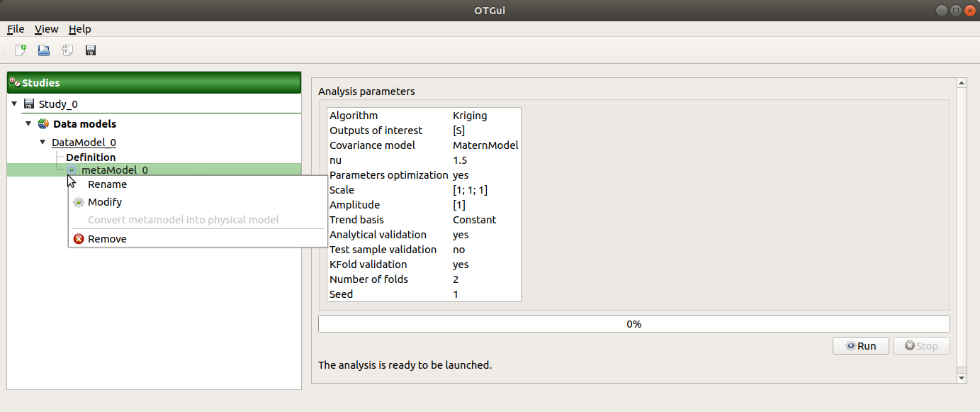Open the View menu
This screenshot has width=980, height=412.
(46, 29)
